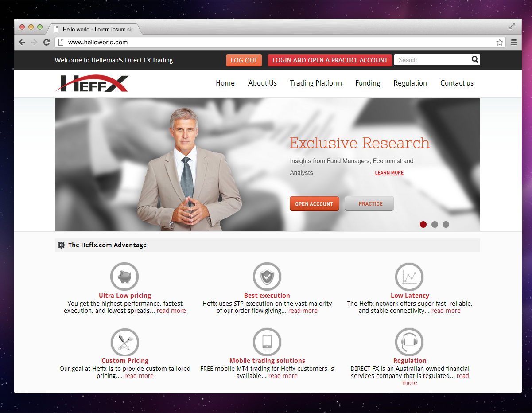The width and height of the screenshot is (532, 413).
Task: Open the Contact us menu item
Action: tap(457, 83)
